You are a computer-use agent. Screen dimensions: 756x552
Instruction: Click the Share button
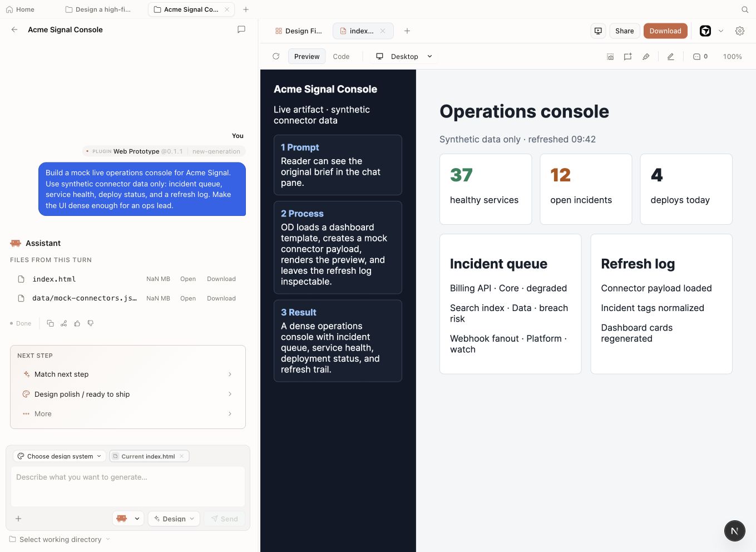click(x=624, y=31)
